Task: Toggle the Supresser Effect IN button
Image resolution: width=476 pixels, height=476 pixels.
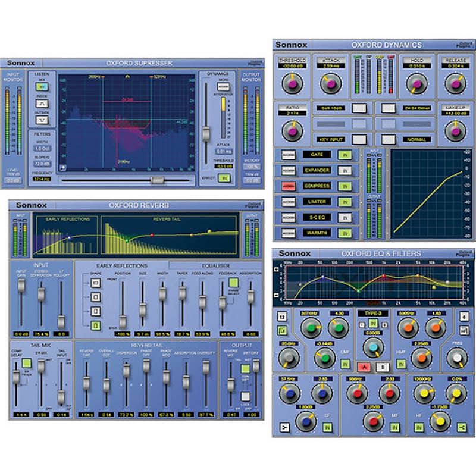Action: tap(224, 178)
